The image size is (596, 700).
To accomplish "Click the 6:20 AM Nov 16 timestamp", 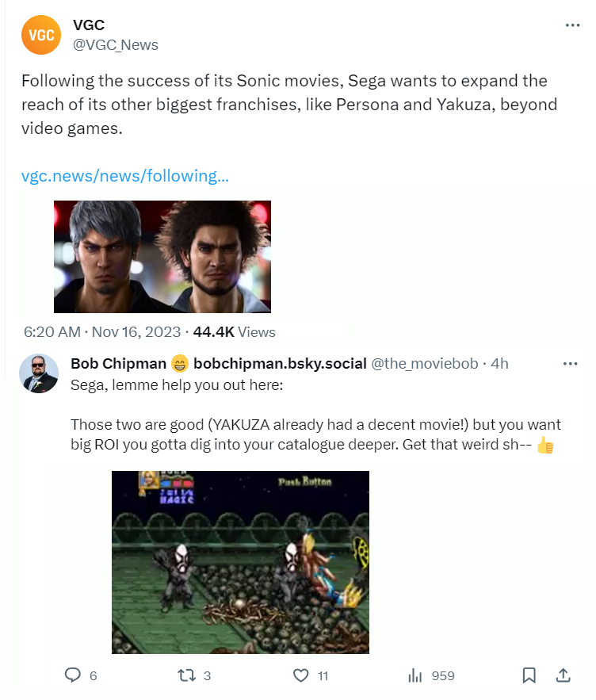I will click(x=102, y=331).
